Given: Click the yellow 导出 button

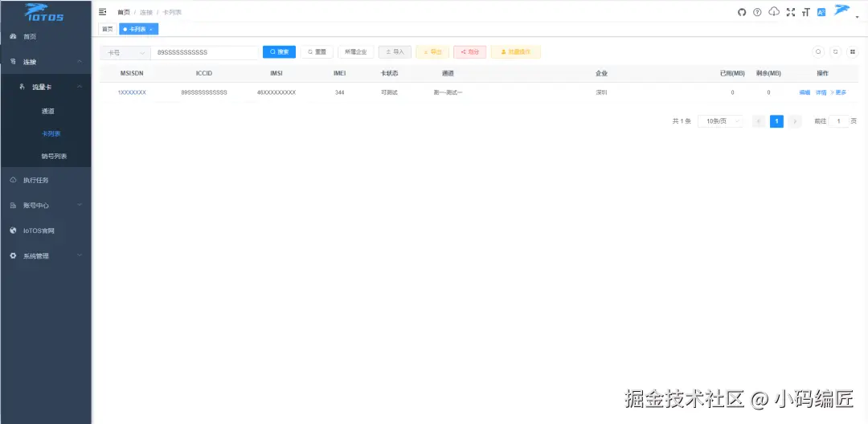Looking at the screenshot, I should tap(432, 52).
